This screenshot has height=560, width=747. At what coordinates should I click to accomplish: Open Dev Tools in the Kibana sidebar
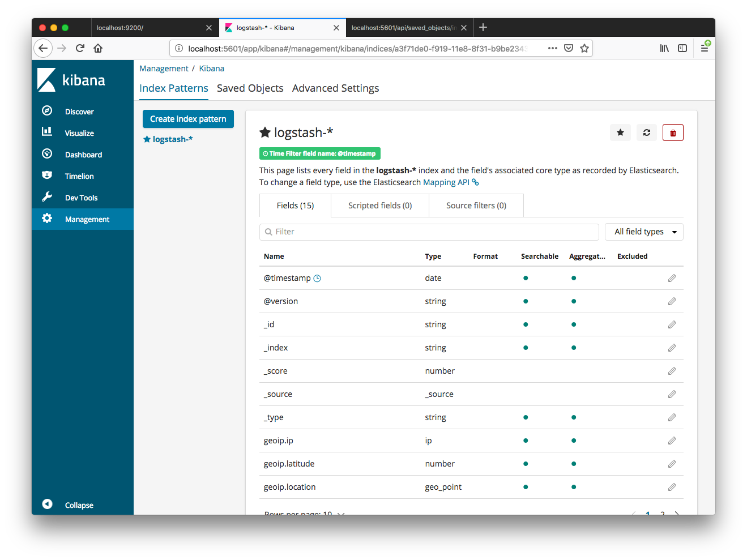point(83,198)
